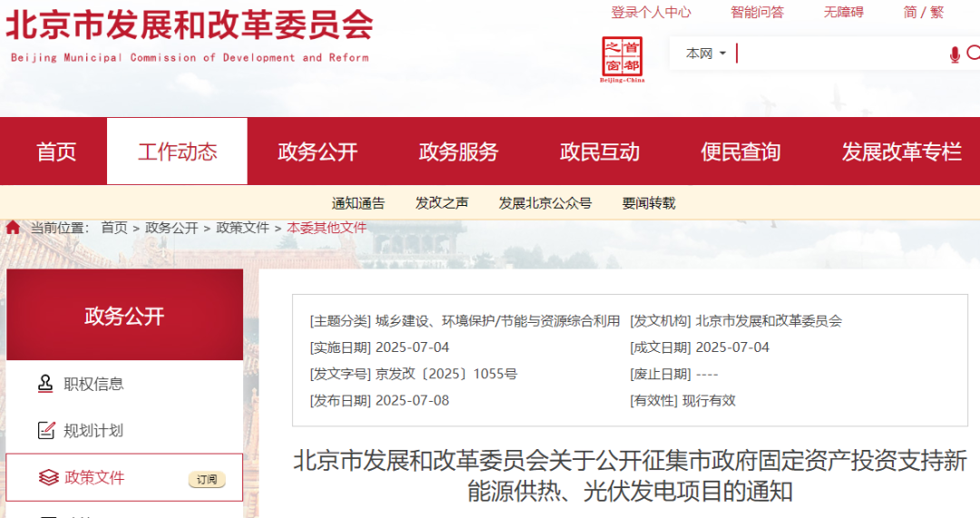Screen dimensions: 980x518
Task: Click the 发展北京公众号 submenu link
Action: 545,203
